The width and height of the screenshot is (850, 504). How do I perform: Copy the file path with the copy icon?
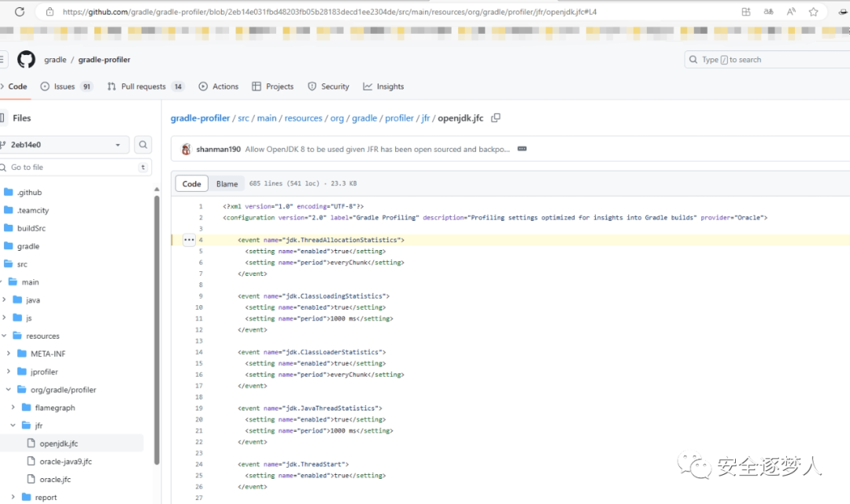click(496, 118)
